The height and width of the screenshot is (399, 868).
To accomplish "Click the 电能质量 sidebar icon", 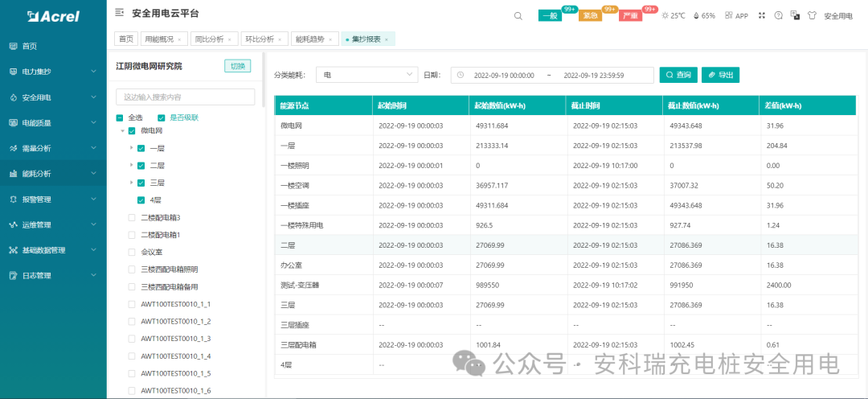I will click(14, 123).
